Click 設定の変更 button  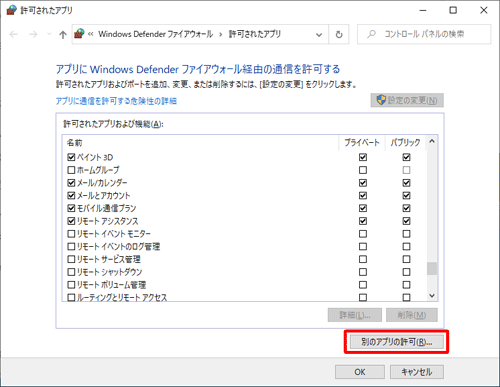[407, 100]
